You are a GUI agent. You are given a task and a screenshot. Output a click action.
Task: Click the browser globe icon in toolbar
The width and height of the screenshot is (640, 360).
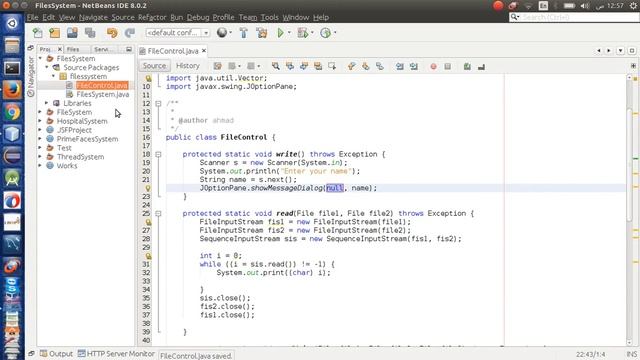click(x=222, y=33)
